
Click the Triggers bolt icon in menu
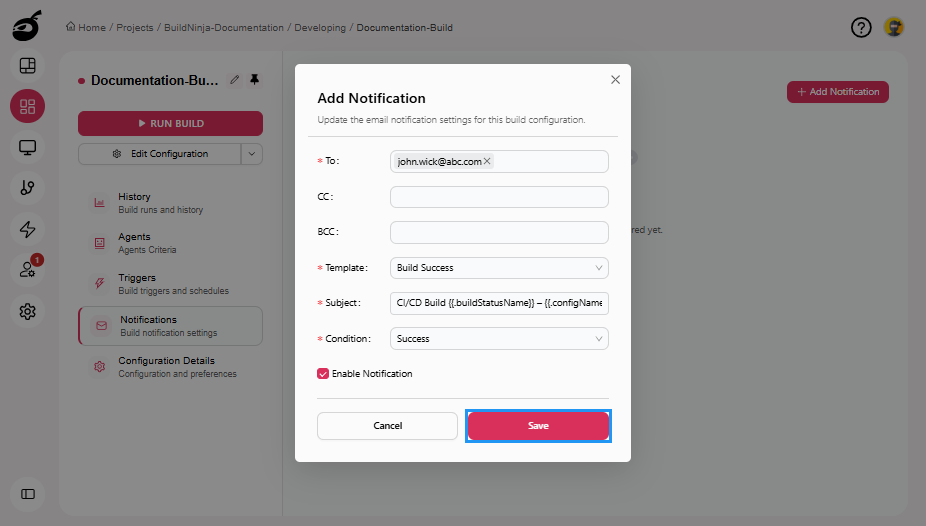click(x=100, y=283)
